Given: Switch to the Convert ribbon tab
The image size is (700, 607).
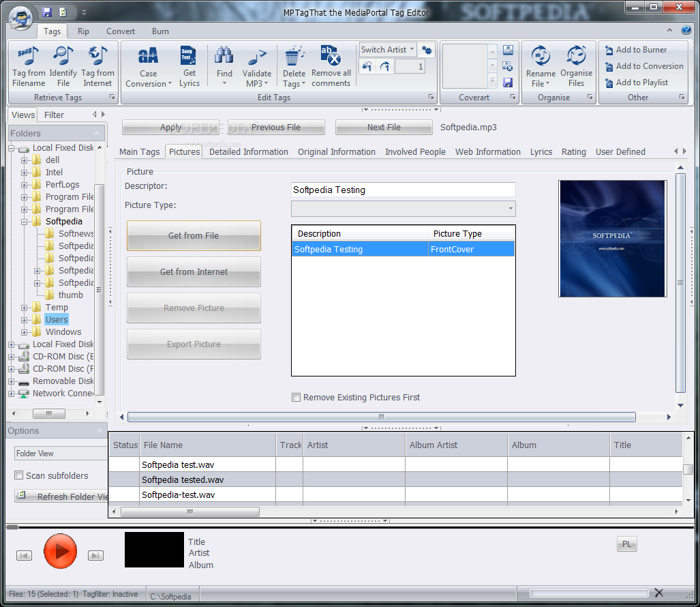Looking at the screenshot, I should 121,31.
